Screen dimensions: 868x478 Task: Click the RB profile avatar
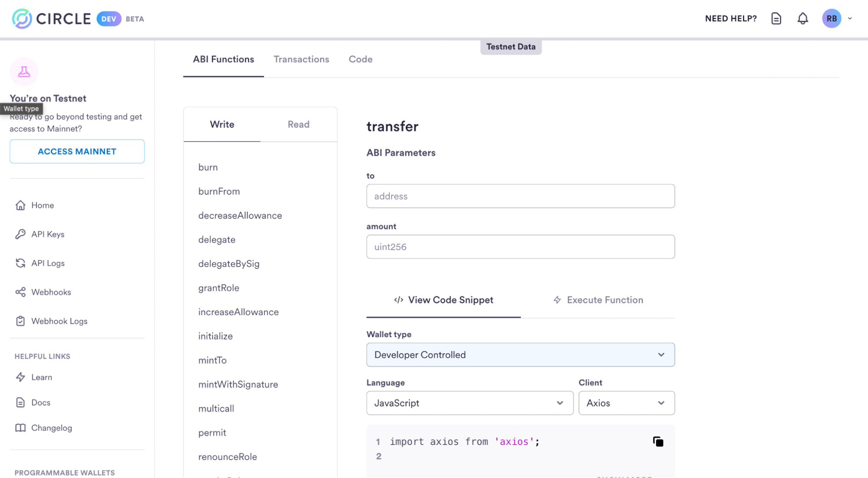pyautogui.click(x=831, y=19)
